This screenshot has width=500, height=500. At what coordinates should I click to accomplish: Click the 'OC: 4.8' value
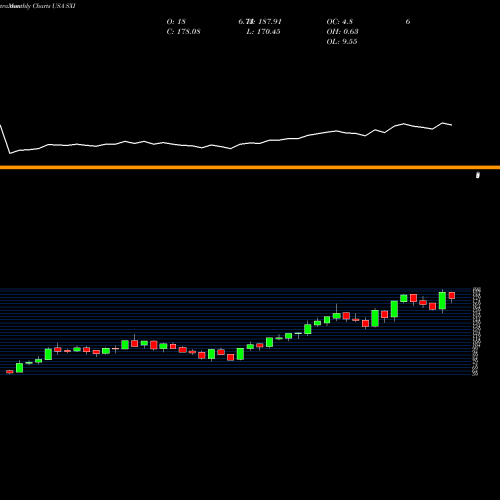click(340, 22)
